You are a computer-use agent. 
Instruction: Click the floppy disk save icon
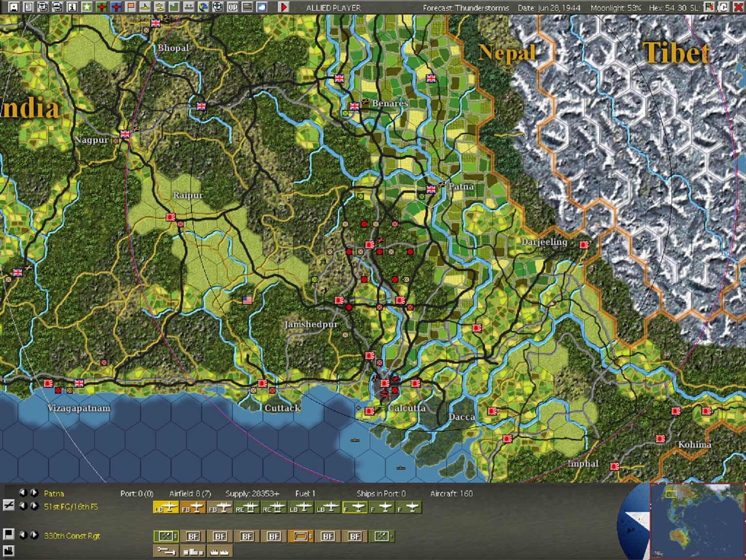[x=14, y=7]
